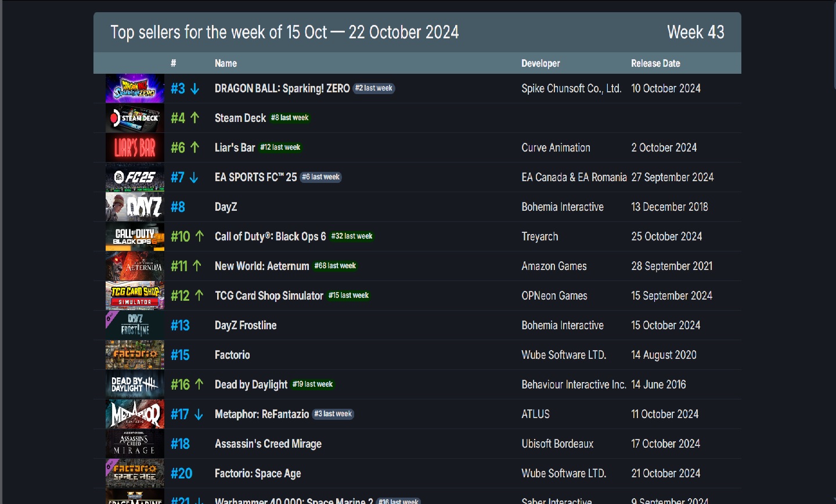Open the Factorio name link
Viewport: 836px width, 504px height.
232,355
